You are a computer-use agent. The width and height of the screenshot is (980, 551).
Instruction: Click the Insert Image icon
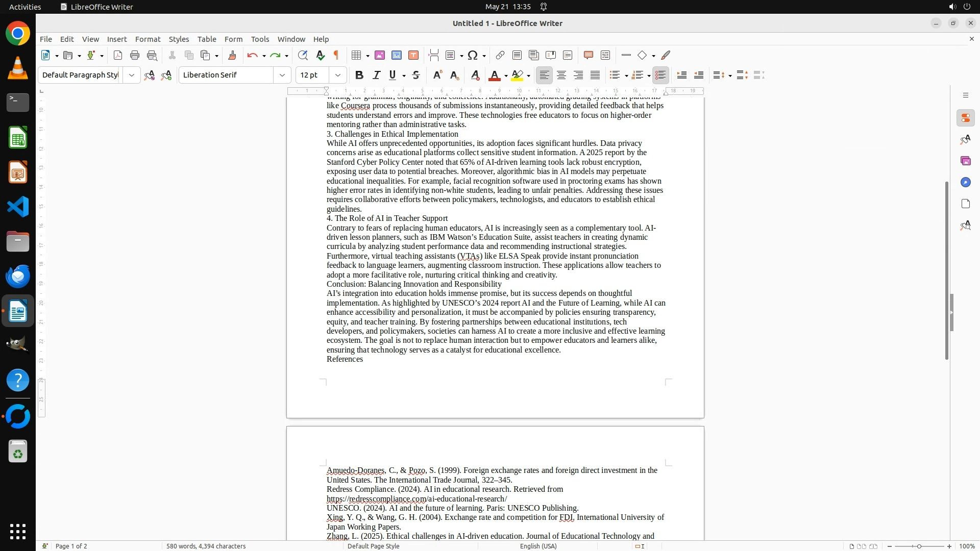pos(380,56)
